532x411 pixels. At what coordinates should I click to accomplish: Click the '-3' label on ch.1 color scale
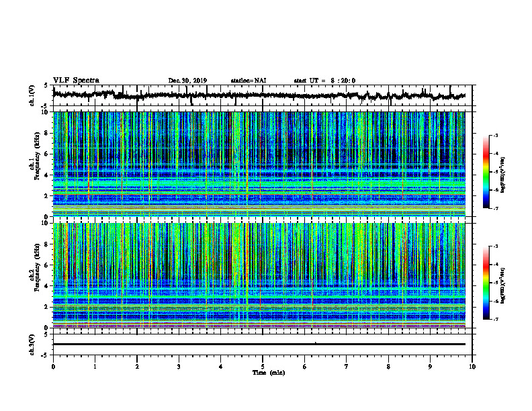(495, 135)
